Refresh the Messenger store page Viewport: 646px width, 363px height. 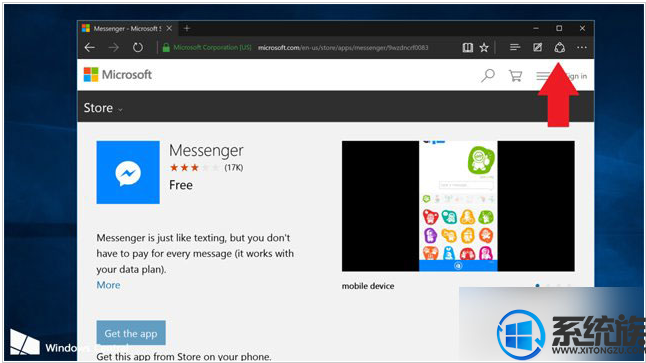pyautogui.click(x=138, y=47)
